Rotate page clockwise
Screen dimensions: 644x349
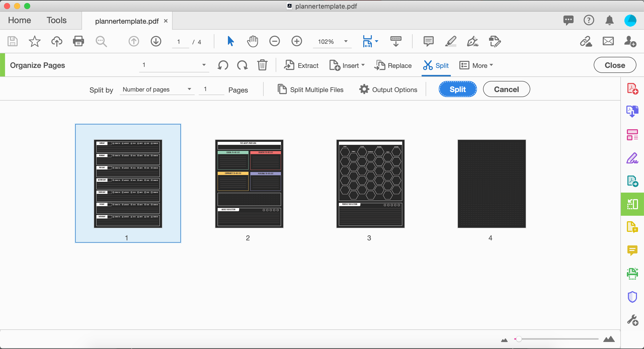click(x=242, y=65)
